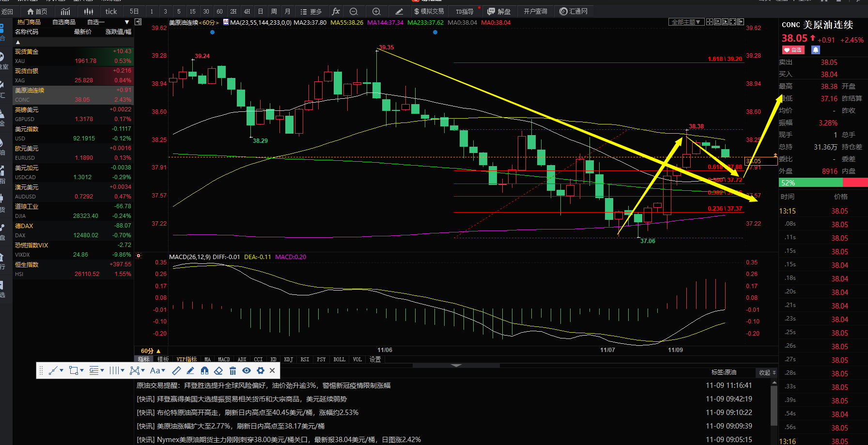Select the trend line drawing tool
Viewport: 868px width, 445px height.
pyautogui.click(x=53, y=370)
